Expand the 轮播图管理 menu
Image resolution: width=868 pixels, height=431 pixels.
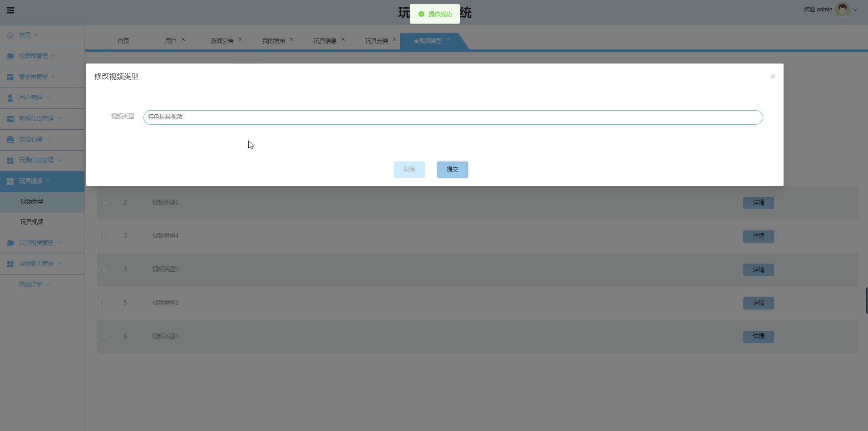point(53,56)
